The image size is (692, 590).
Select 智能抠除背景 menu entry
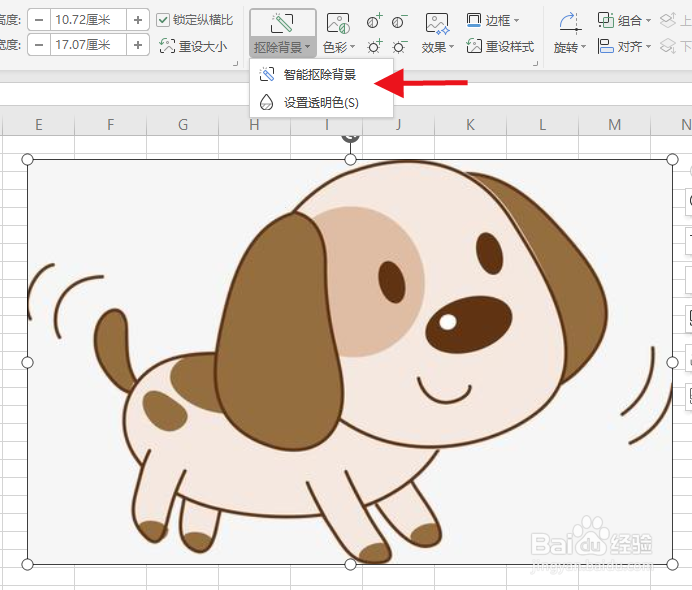321,75
